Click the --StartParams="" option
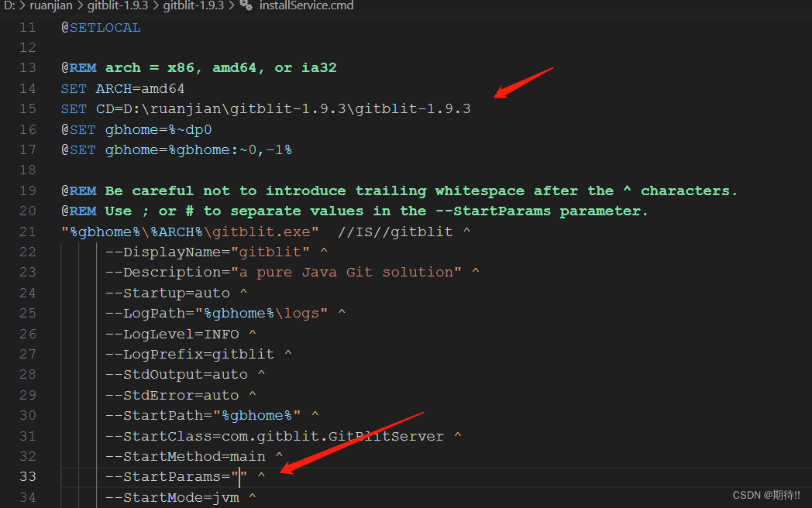The height and width of the screenshot is (508, 812). point(177,476)
